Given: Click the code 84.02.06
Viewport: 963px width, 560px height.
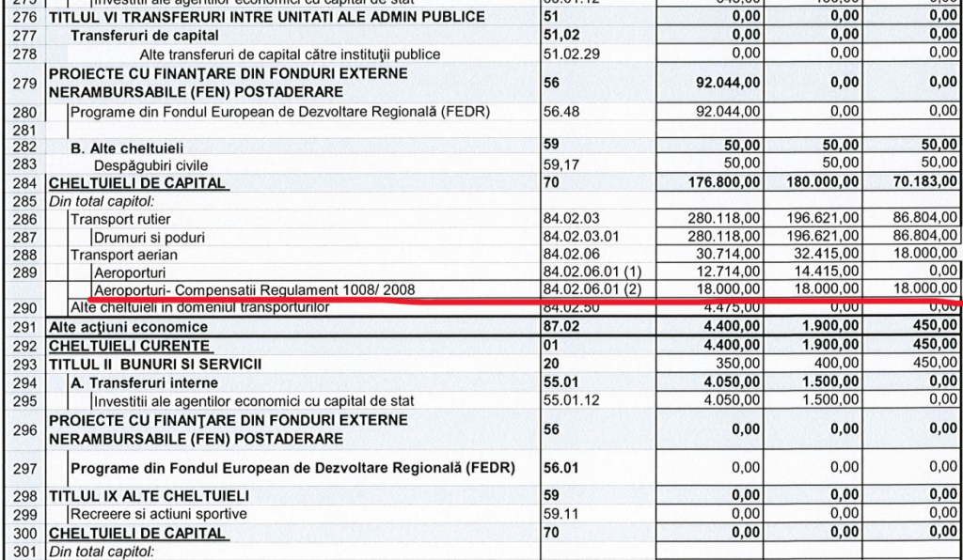Looking at the screenshot, I should click(x=571, y=254).
